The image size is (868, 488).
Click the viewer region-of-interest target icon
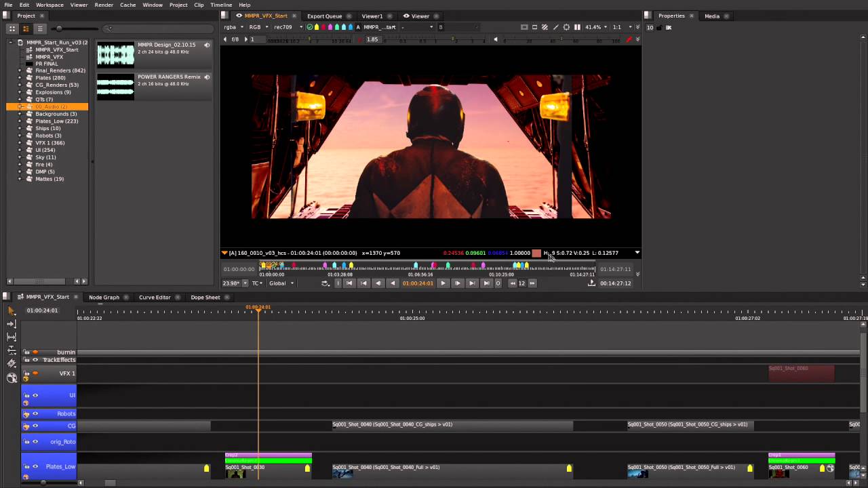click(x=566, y=27)
